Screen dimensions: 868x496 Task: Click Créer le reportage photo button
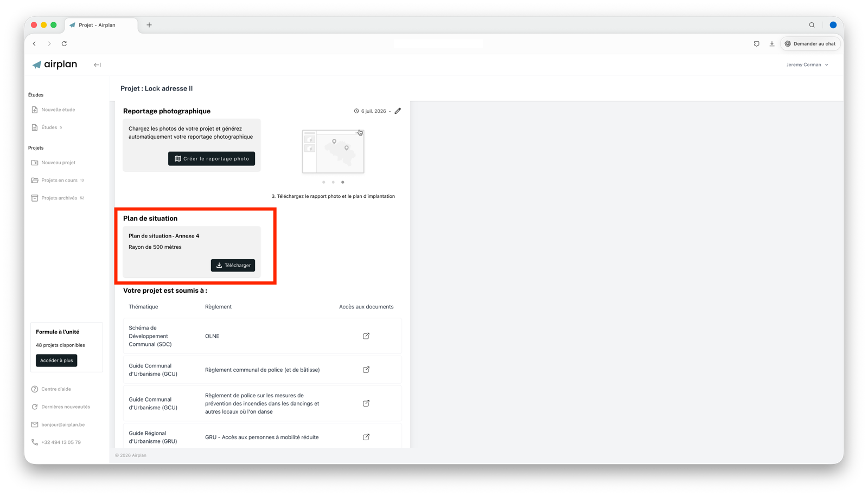[x=212, y=158]
